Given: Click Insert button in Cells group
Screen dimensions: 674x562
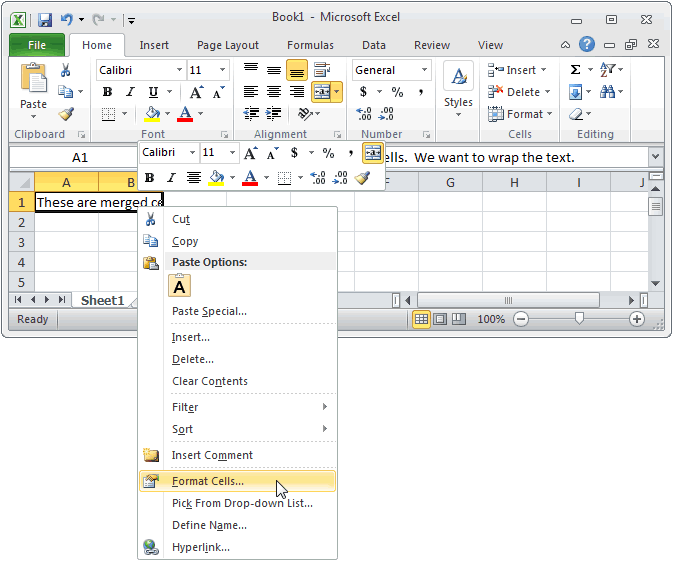Looking at the screenshot, I should [x=517, y=70].
